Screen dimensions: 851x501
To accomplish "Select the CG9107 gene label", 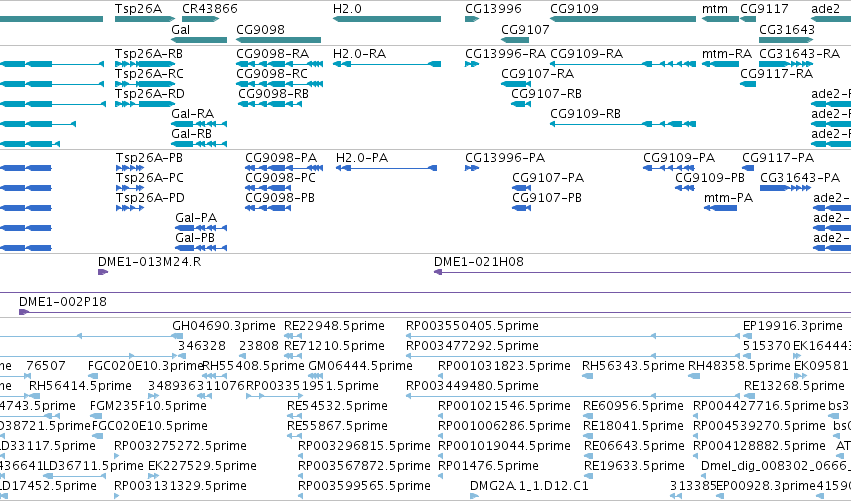I will tap(525, 29).
